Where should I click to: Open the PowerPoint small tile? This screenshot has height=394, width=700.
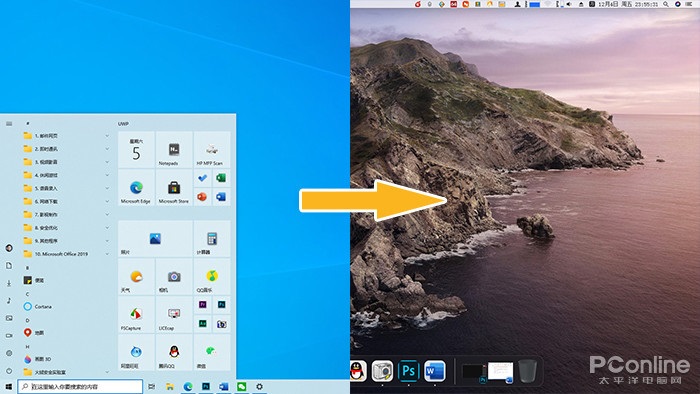[203, 197]
